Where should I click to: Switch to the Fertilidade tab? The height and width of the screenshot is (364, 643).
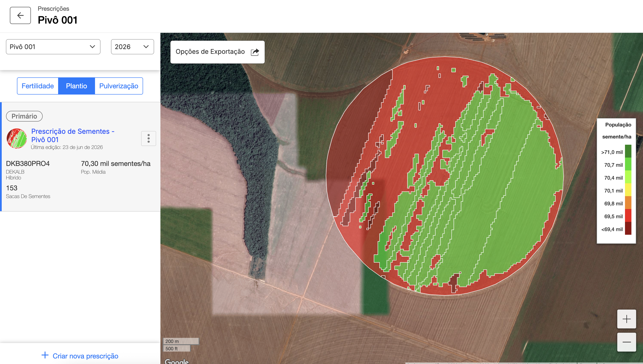point(38,86)
